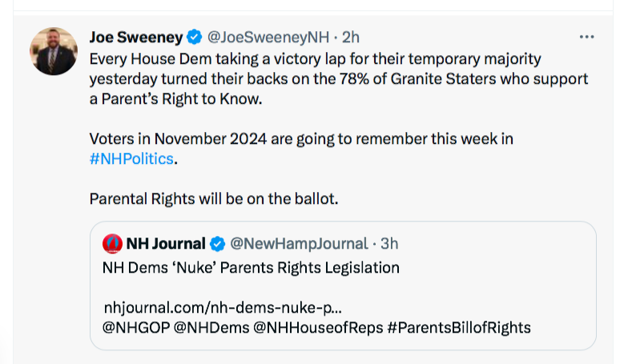Click the NH Journal logo icon
This screenshot has height=364, width=632.
(x=112, y=243)
